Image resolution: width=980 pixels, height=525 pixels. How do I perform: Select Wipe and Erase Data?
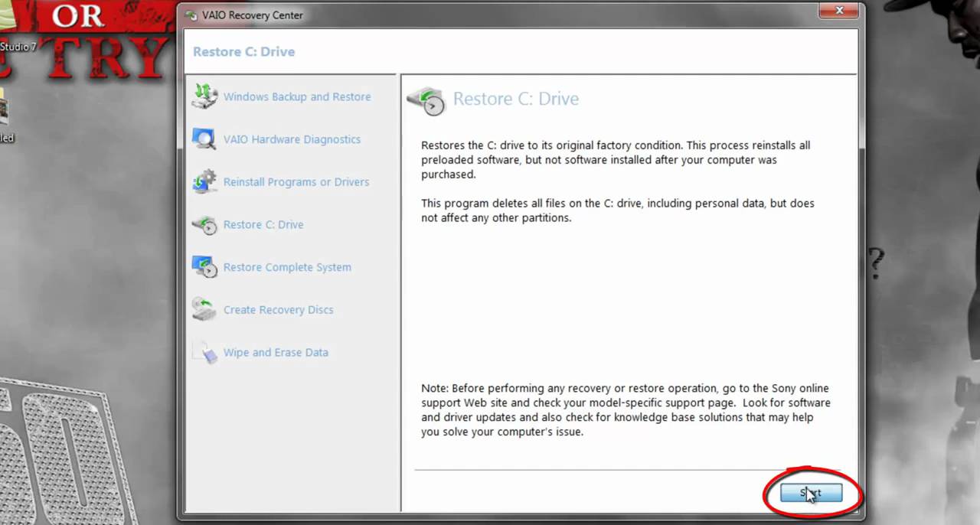click(276, 353)
